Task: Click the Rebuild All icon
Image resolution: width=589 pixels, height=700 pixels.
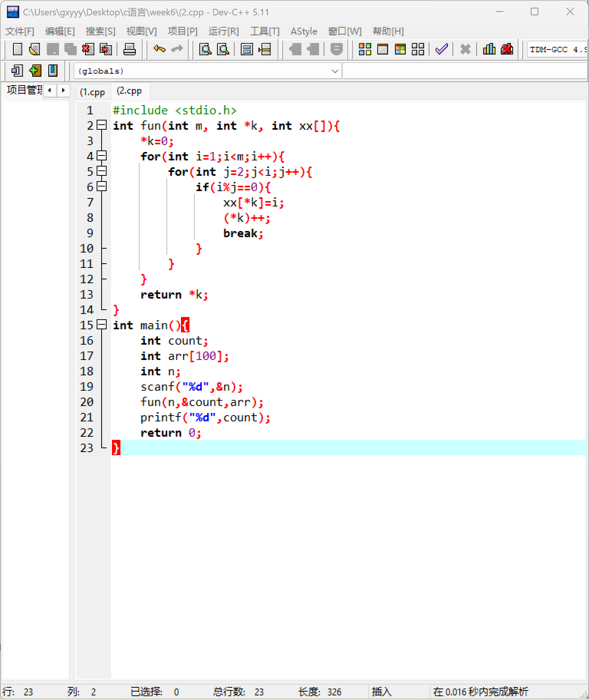Action: click(x=418, y=49)
